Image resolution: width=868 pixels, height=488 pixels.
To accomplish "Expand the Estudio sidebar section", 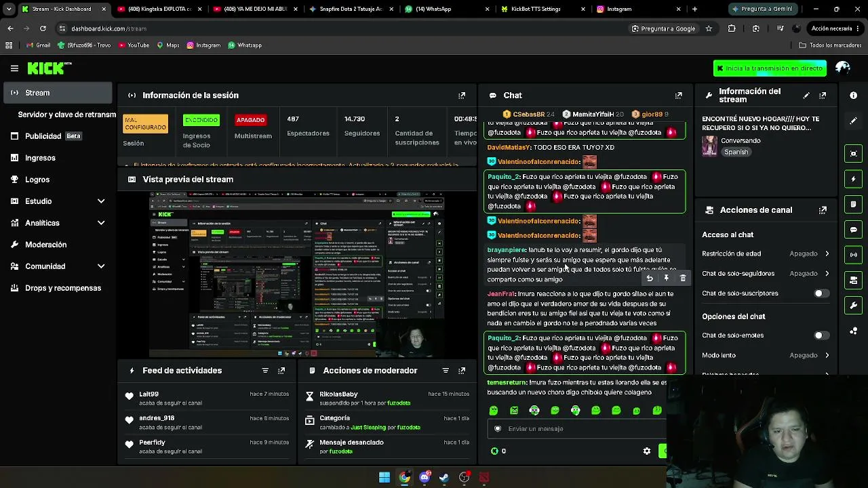I will 101,201.
